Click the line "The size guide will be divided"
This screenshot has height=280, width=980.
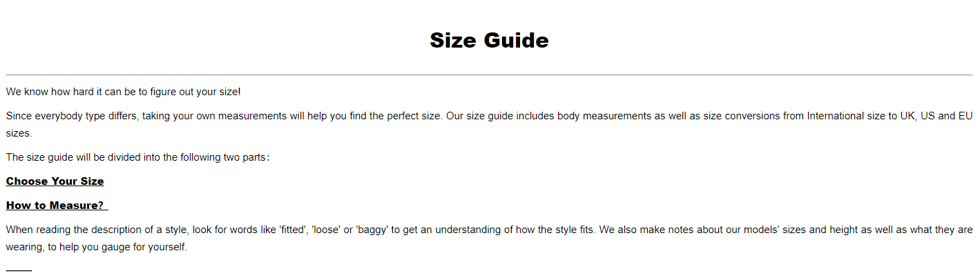pyautogui.click(x=138, y=157)
